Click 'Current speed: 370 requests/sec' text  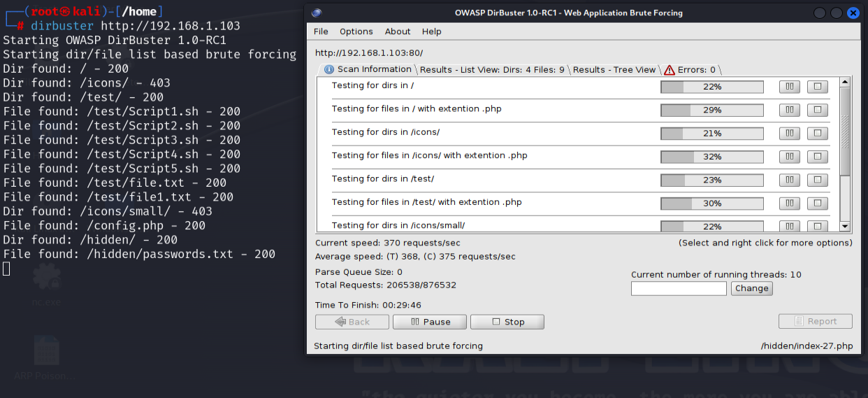[x=388, y=243]
